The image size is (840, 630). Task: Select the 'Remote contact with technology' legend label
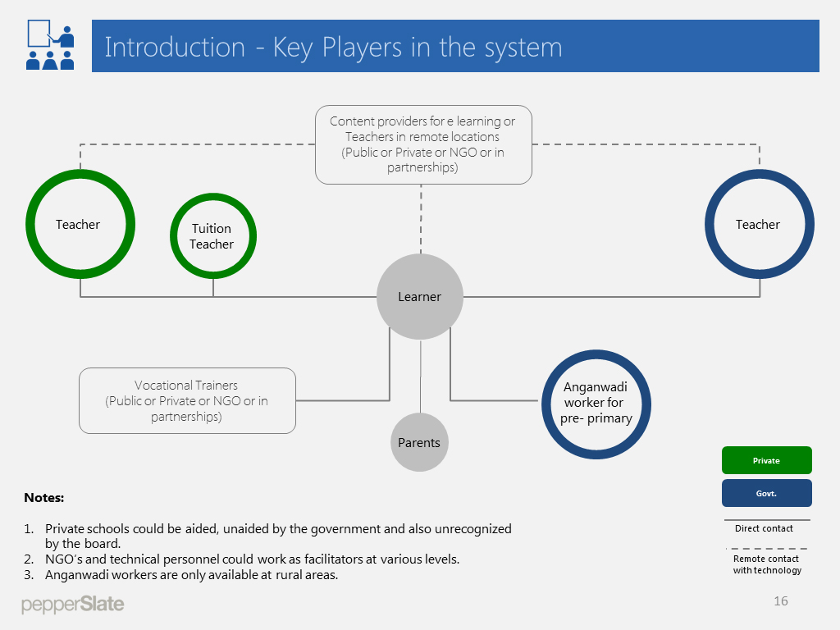[767, 564]
